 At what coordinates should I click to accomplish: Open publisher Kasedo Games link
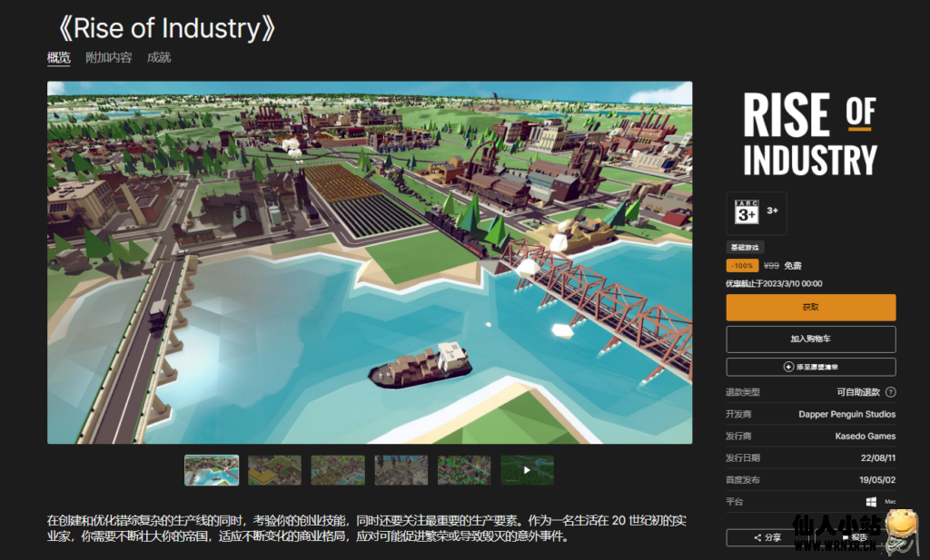[865, 436]
